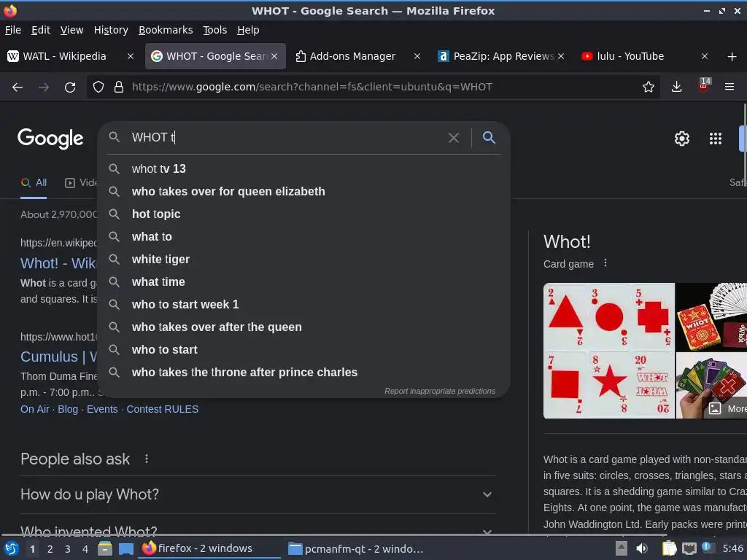The image size is (747, 560).
Task: Open the Blog sitelink
Action: pos(68,409)
